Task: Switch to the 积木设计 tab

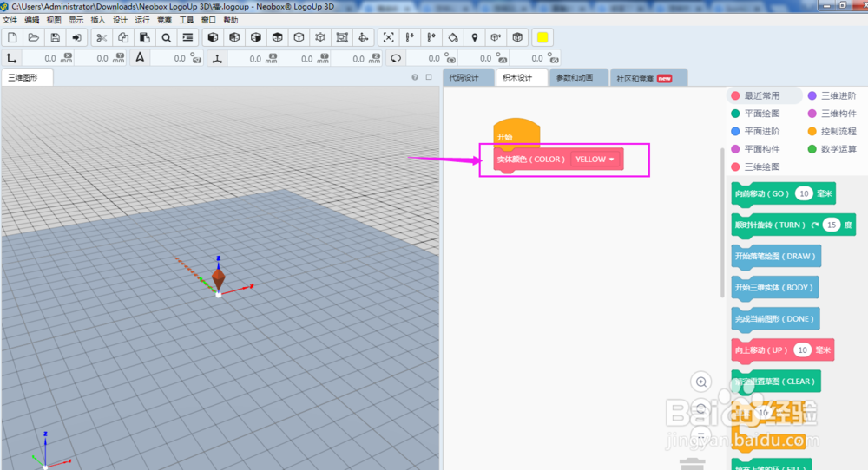Action: tap(522, 77)
